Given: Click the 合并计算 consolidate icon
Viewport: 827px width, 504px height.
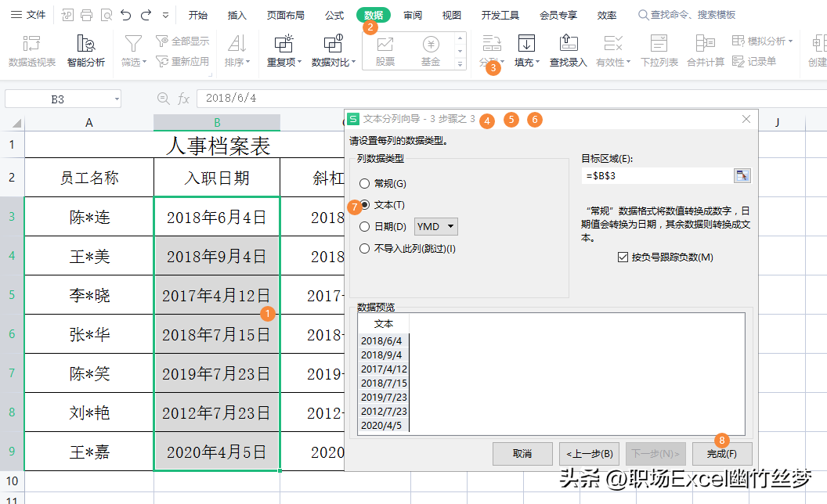Looking at the screenshot, I should tap(705, 44).
